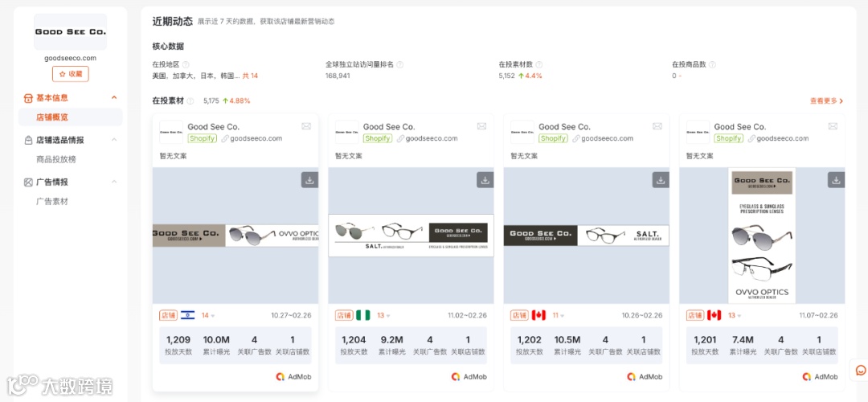The width and height of the screenshot is (868, 402).
Task: Click the Nigeria flag on second card
Action: [x=363, y=315]
